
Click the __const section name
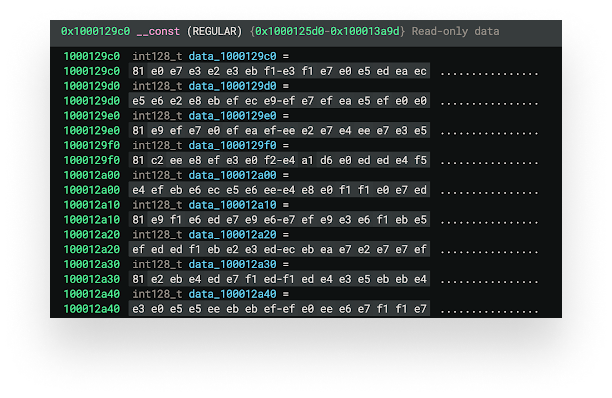coord(158,31)
